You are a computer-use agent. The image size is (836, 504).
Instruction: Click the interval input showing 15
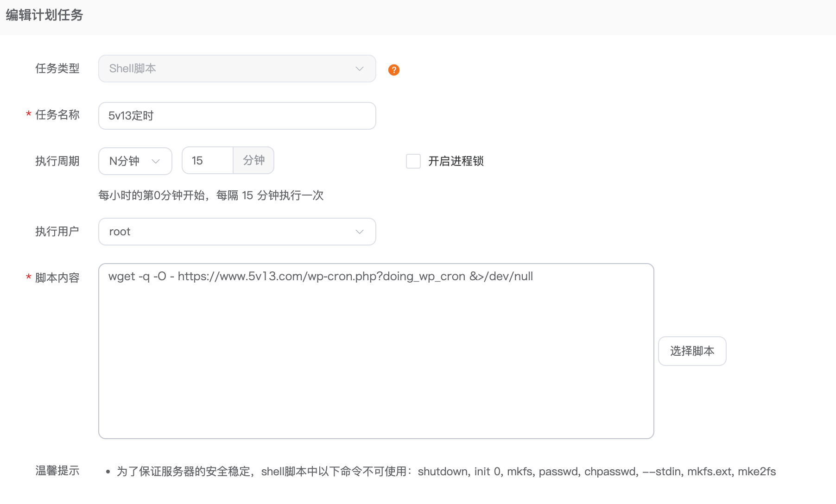pos(208,161)
